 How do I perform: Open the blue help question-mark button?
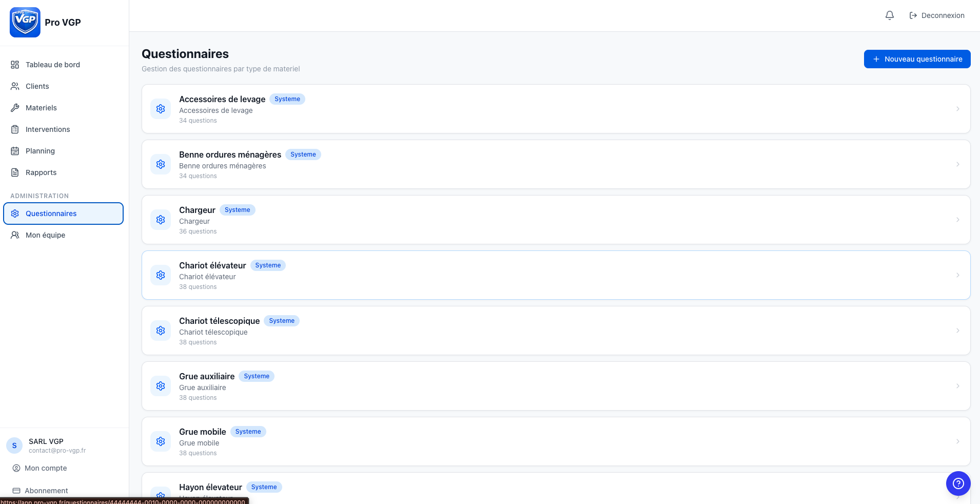pos(958,483)
